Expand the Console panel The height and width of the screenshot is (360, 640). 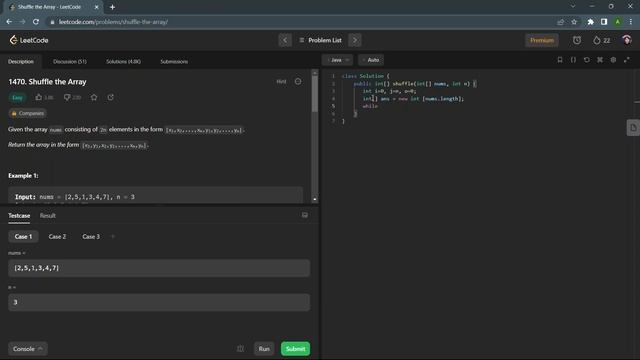pyautogui.click(x=28, y=349)
